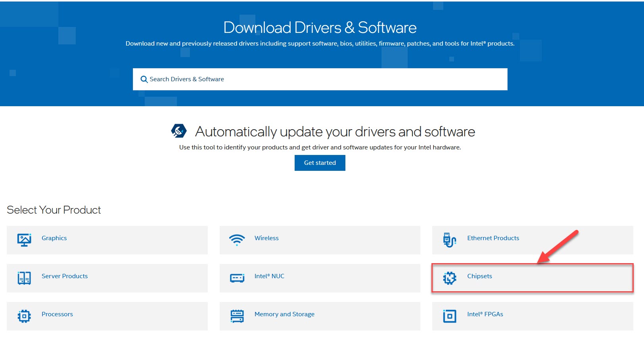Screen dimensions: 644x344
Task: Click the Chipsets chip icon
Action: click(450, 278)
